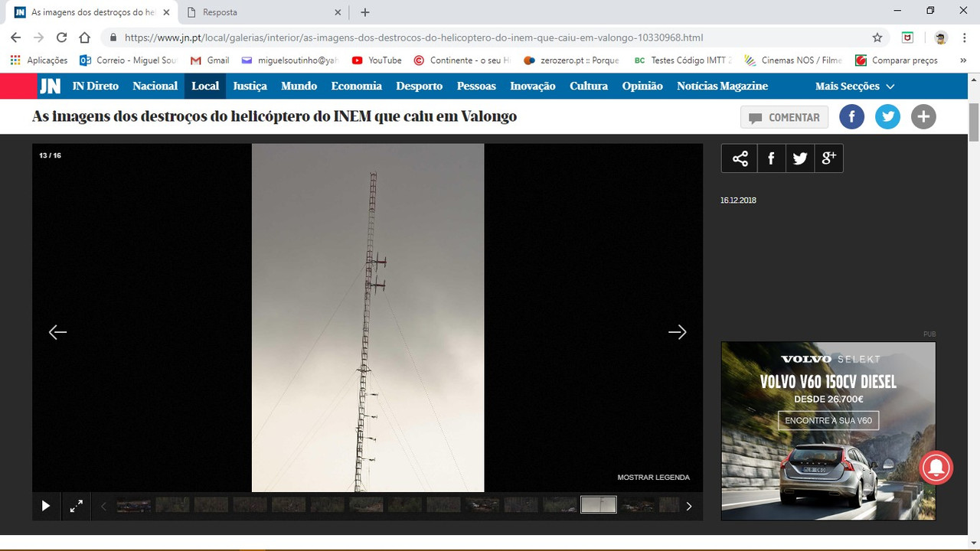Click the page vertical scrollbar

[x=974, y=122]
